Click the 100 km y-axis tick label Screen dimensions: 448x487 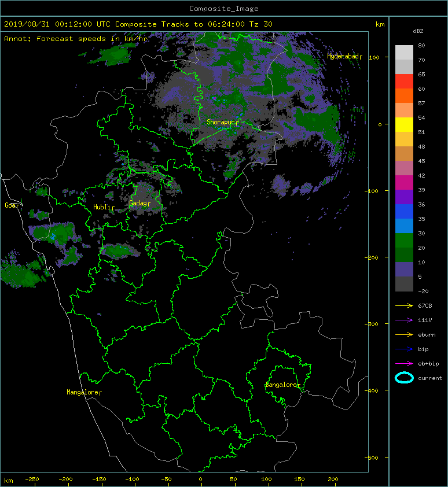[374, 57]
